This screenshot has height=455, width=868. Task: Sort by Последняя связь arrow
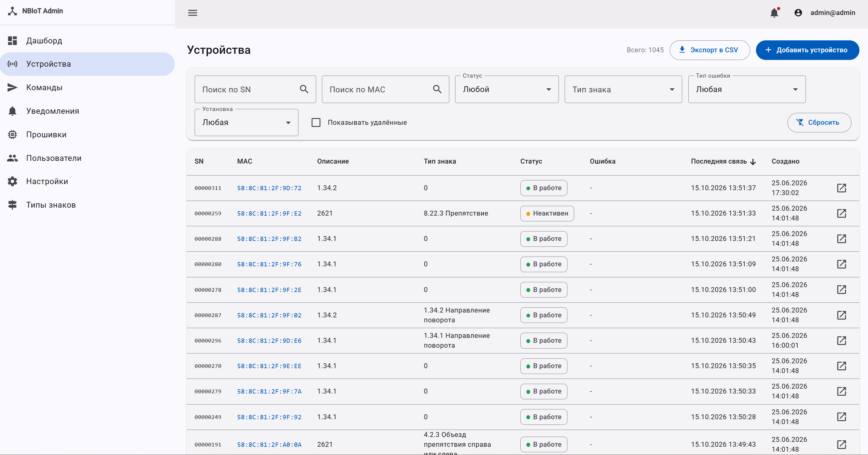click(753, 161)
